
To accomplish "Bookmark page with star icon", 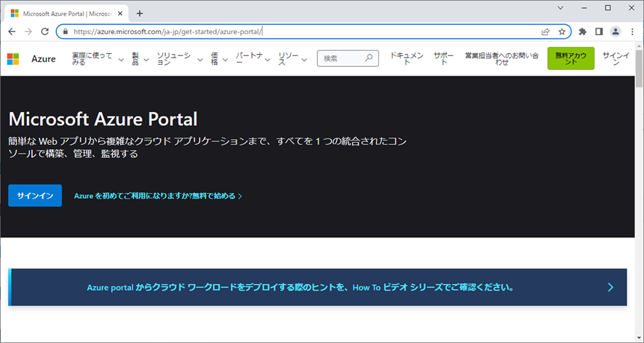I will 562,32.
